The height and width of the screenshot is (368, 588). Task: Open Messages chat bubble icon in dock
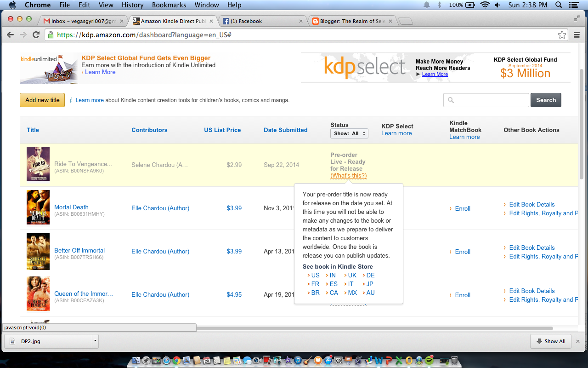(247, 360)
